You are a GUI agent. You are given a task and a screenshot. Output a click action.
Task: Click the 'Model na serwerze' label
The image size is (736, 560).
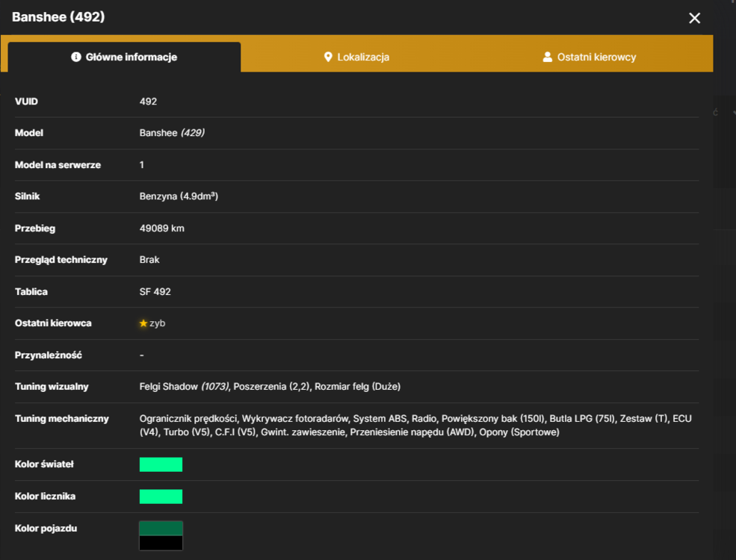pyautogui.click(x=58, y=164)
